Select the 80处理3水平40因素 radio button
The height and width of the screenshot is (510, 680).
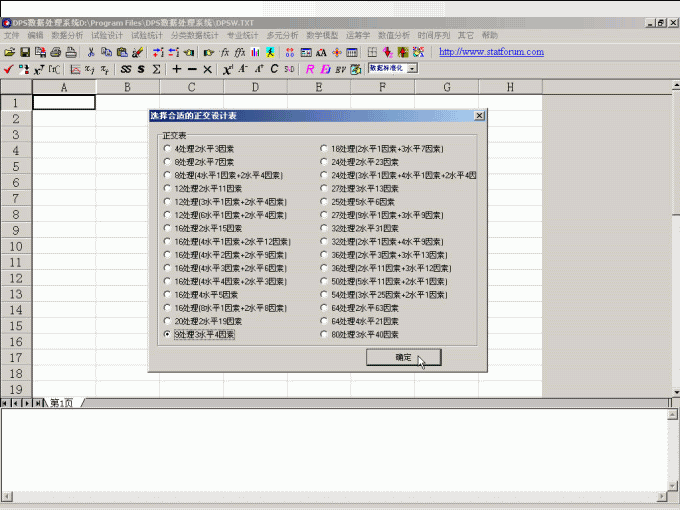[x=324, y=335]
